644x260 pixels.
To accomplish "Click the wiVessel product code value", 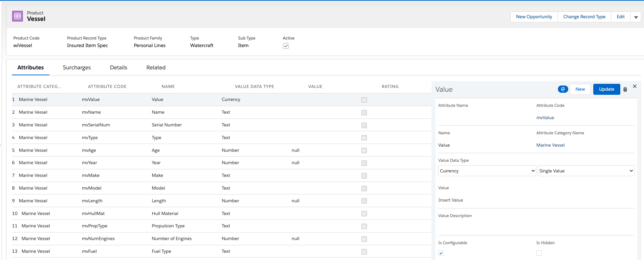I will [x=23, y=45].
